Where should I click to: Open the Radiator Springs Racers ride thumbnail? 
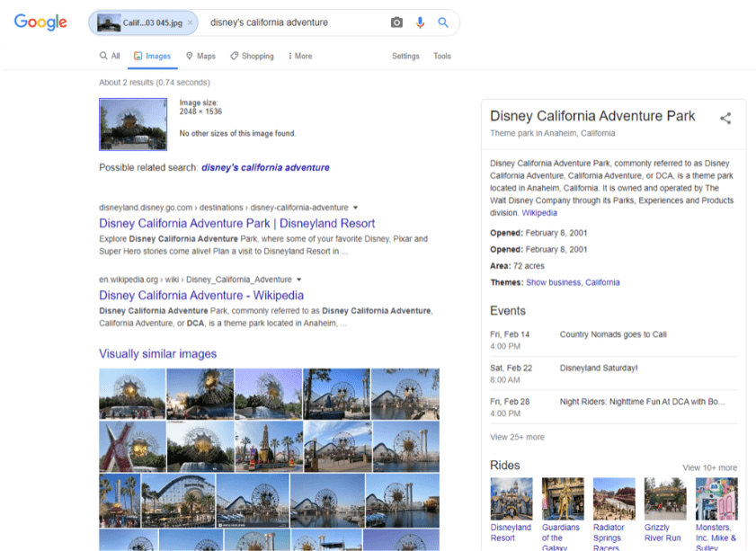[614, 499]
